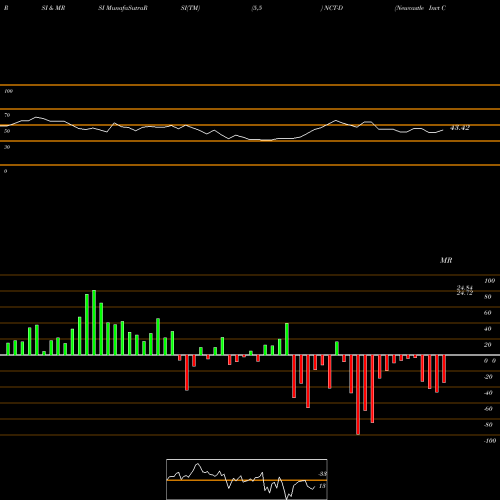Viewport: 500px width, 500px height.
Task: Open the mini line chart thumbnail at bottom
Action: click(x=247, y=479)
